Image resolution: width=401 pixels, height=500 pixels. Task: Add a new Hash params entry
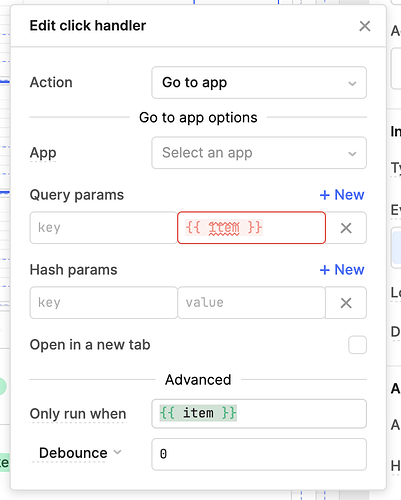(342, 270)
